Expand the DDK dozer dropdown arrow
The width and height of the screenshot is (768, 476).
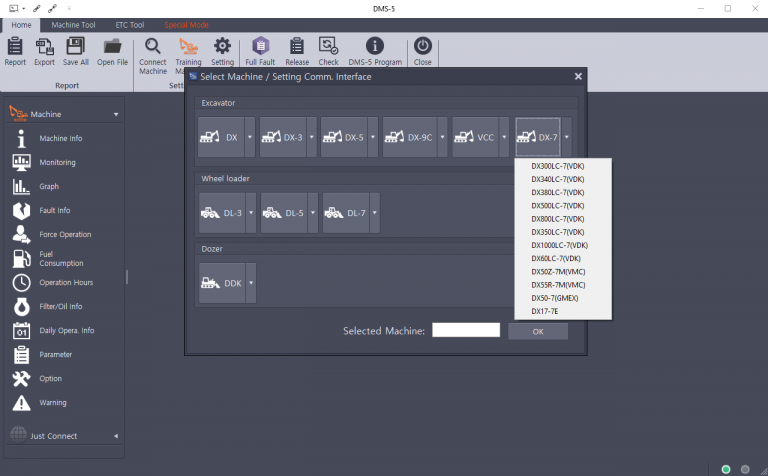(x=251, y=283)
